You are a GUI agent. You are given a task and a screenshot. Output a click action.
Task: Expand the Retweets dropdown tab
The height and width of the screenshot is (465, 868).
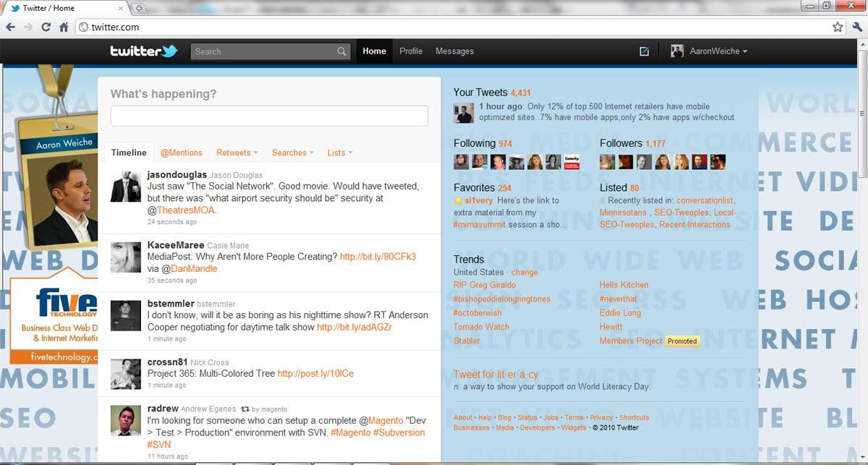[238, 153]
